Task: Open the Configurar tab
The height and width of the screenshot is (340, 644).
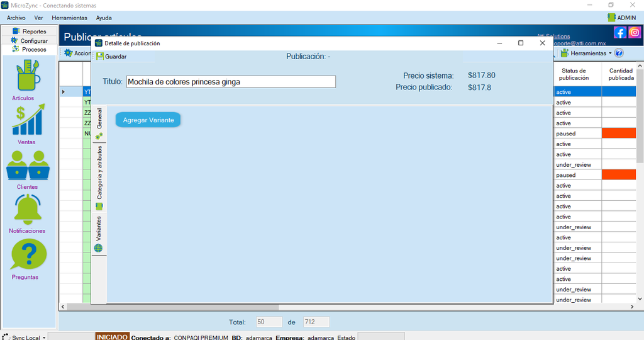Action: coord(29,41)
